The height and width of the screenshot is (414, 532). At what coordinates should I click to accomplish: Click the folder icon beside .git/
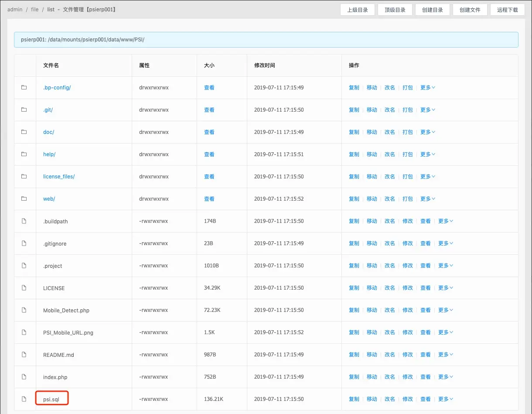(x=24, y=109)
